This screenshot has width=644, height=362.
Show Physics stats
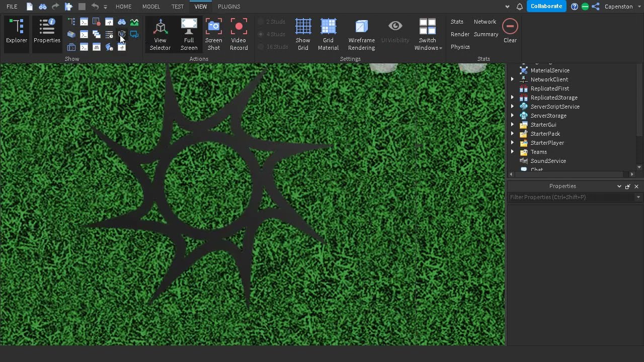[460, 47]
